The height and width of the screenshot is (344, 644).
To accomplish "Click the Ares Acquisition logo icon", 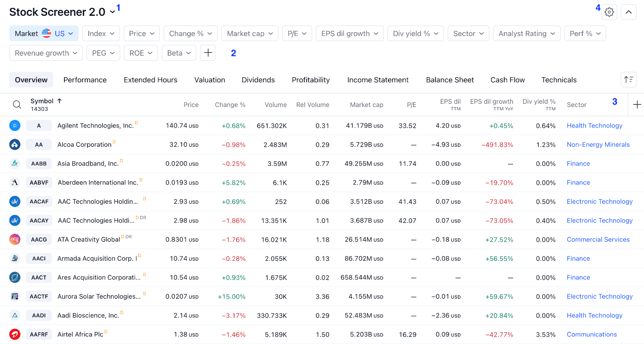I will 15,277.
